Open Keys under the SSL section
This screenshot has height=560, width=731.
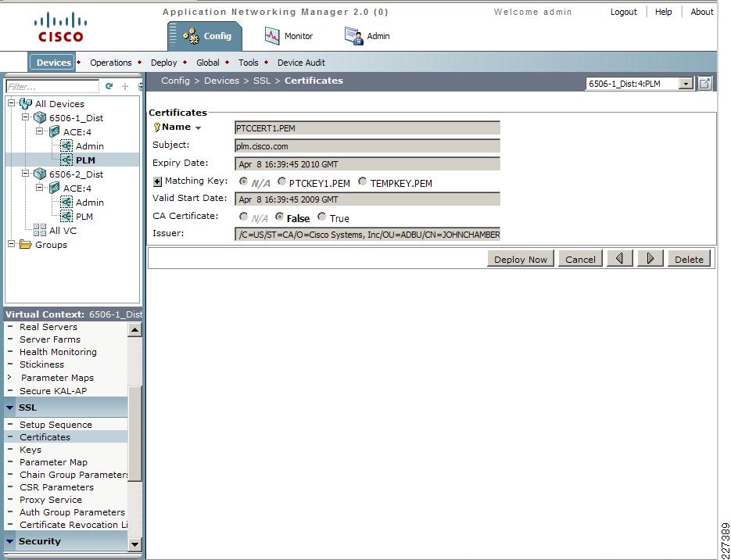pos(30,450)
